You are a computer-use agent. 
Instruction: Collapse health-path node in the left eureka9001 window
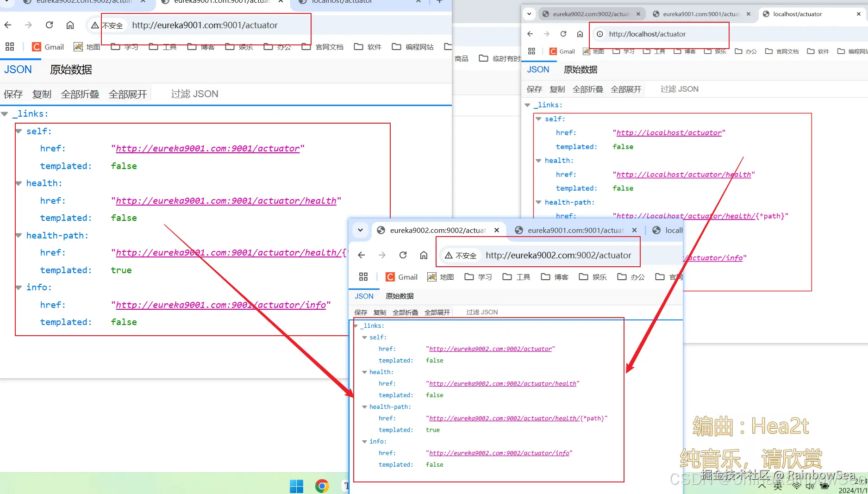(19, 236)
